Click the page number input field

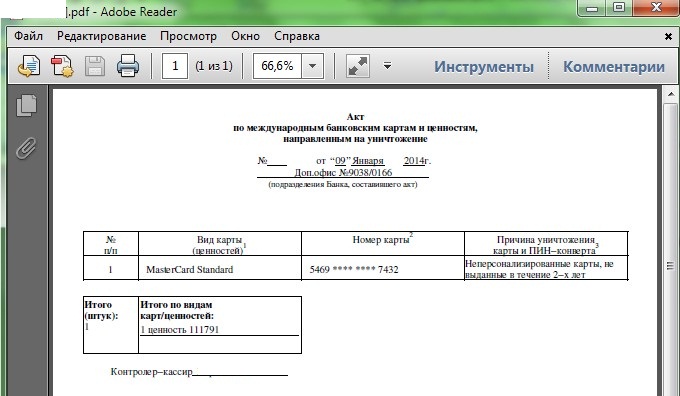click(175, 66)
